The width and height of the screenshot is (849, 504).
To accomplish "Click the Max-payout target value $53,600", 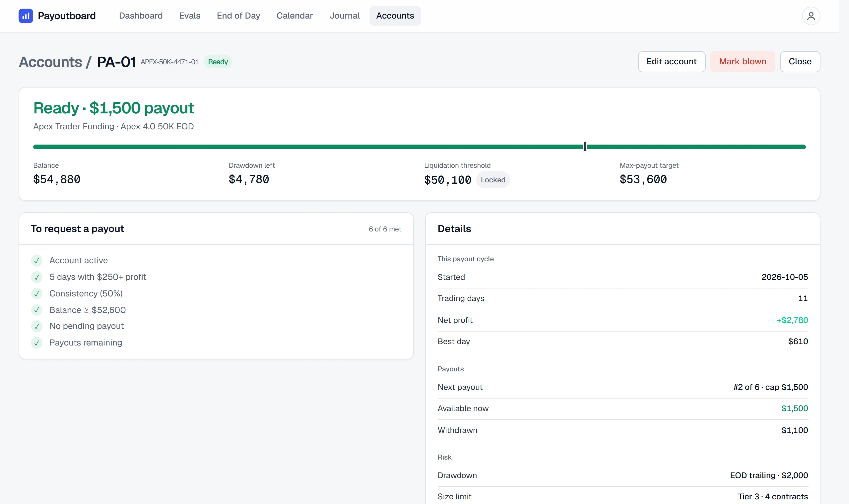I will click(643, 179).
